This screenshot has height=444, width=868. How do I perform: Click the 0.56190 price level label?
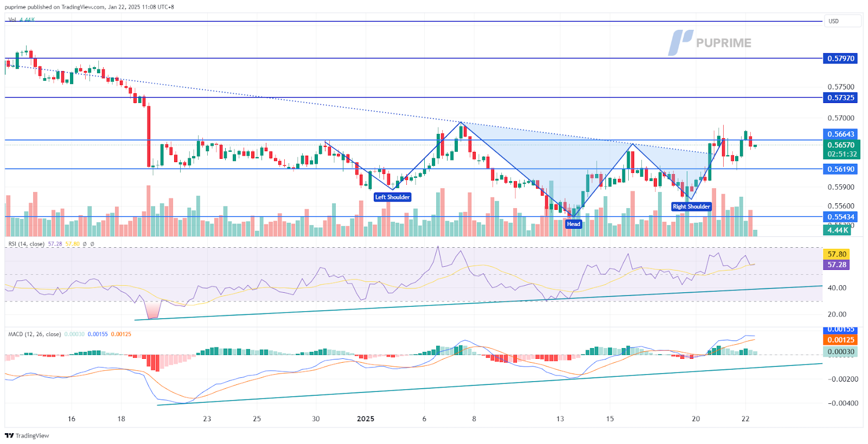(x=840, y=169)
